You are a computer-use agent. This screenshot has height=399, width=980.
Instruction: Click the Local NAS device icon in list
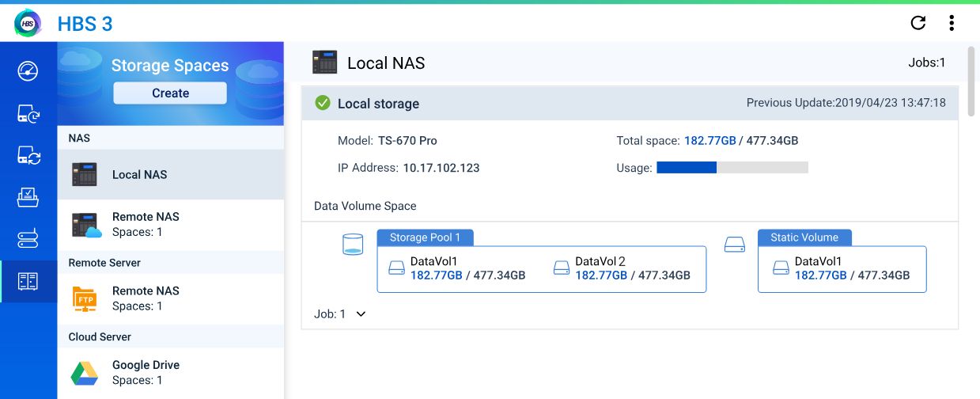tap(85, 174)
